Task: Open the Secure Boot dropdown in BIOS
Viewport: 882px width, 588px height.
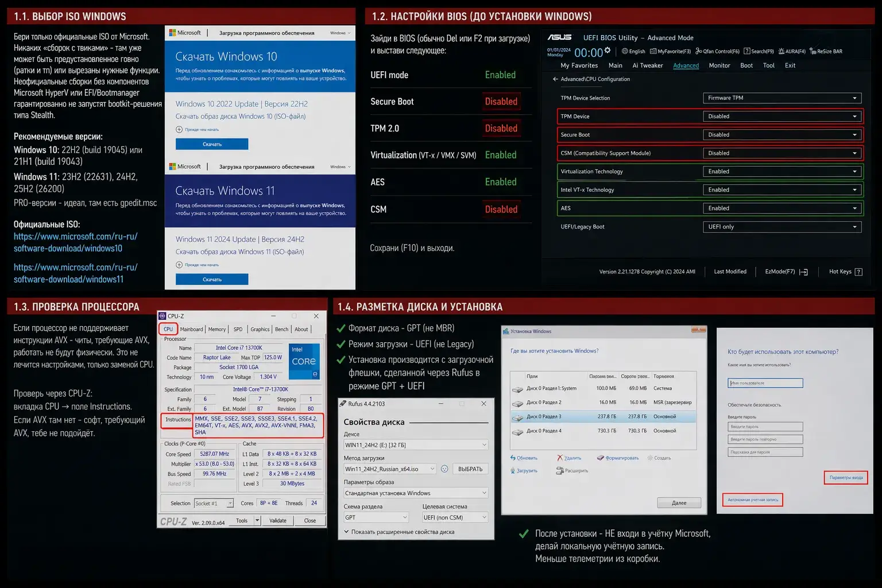Action: click(782, 135)
